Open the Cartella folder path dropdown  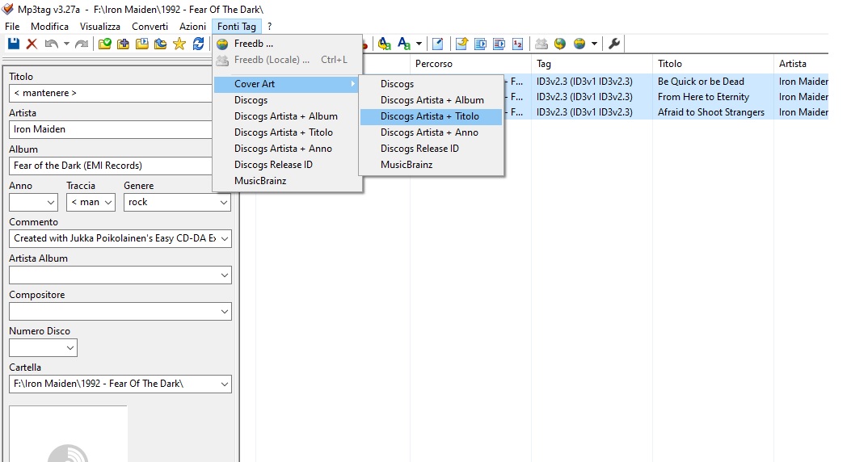pyautogui.click(x=224, y=384)
